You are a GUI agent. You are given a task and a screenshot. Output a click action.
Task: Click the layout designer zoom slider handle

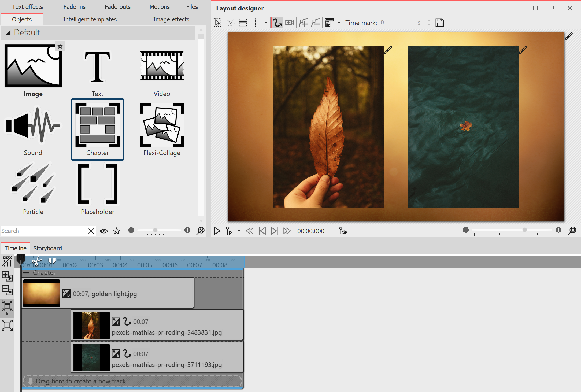524,230
